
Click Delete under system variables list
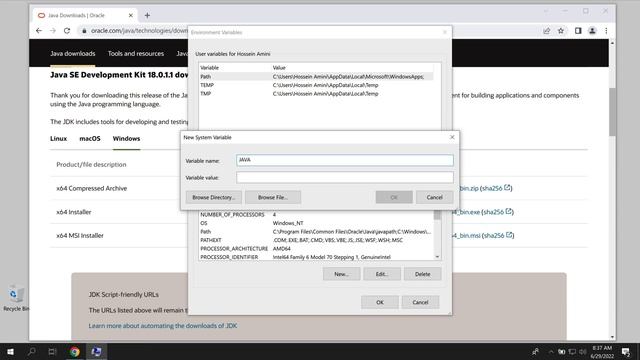(422, 274)
